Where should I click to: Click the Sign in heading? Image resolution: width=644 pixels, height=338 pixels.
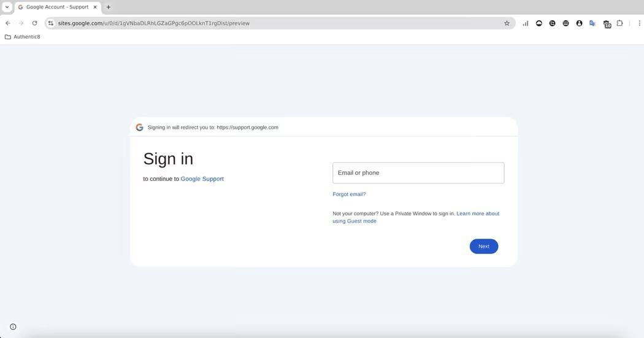tap(169, 159)
